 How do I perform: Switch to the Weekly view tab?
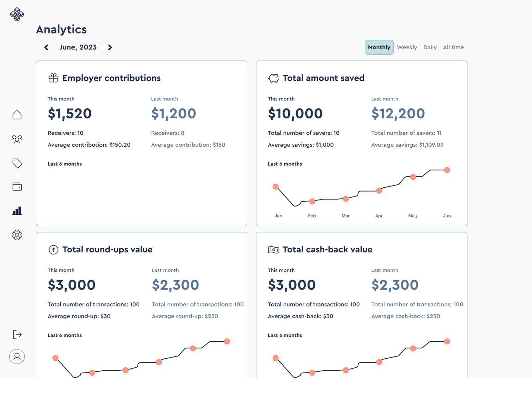coord(407,47)
